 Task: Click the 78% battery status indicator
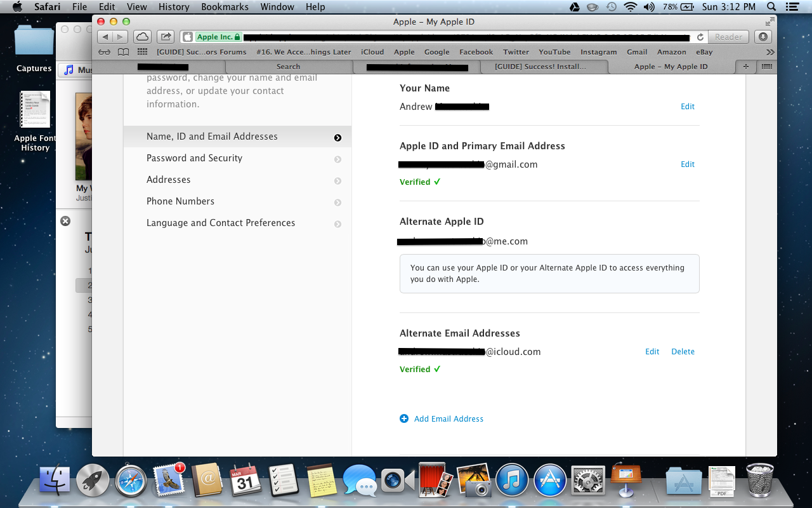(x=679, y=7)
